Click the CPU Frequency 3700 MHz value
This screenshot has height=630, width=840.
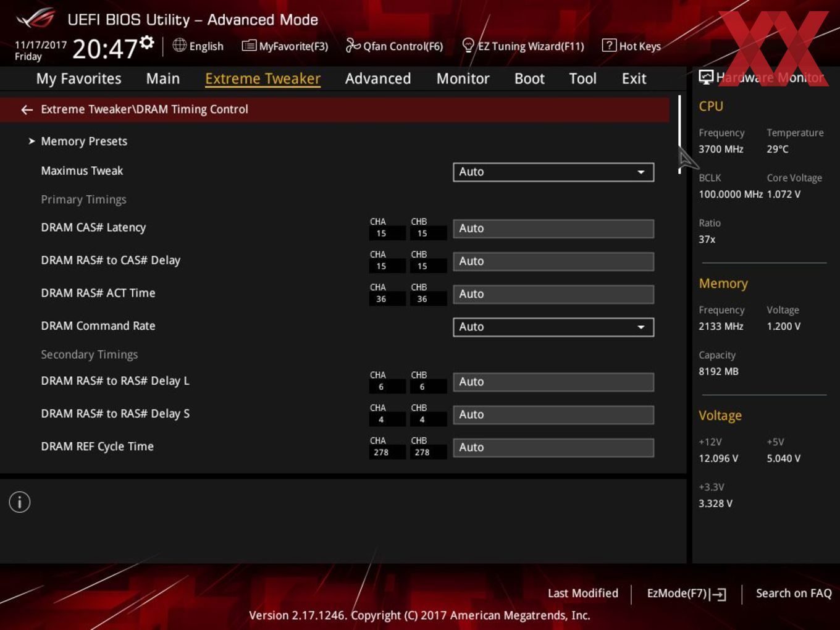click(x=721, y=149)
